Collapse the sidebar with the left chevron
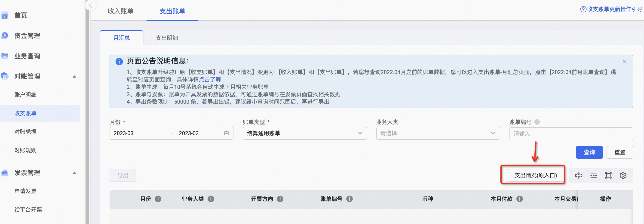 (x=91, y=5)
